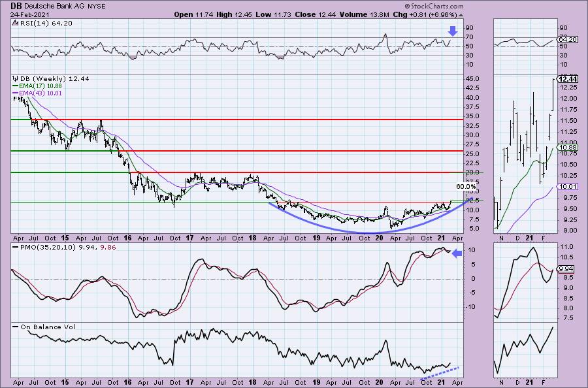Click the Chg +0.81 (+6.96%) value
Image resolution: width=588 pixels, height=388 pixels.
coord(425,14)
